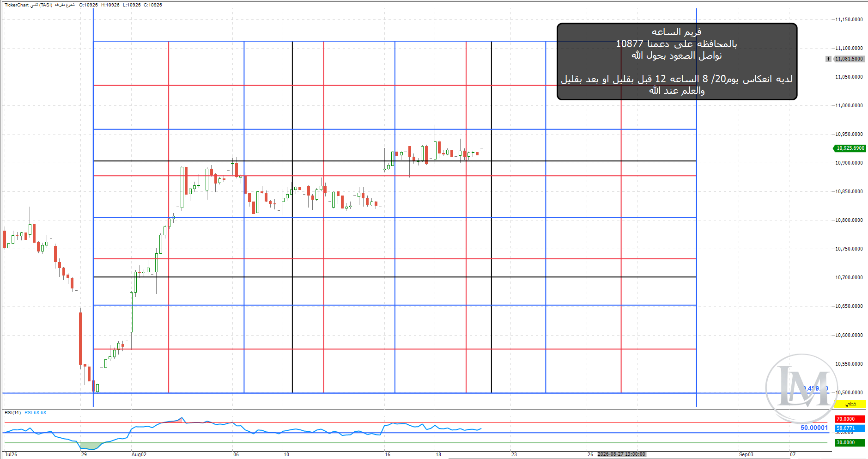Click the RSI(14) indicator label
Viewport: 868px width, 459px height.
click(12, 413)
